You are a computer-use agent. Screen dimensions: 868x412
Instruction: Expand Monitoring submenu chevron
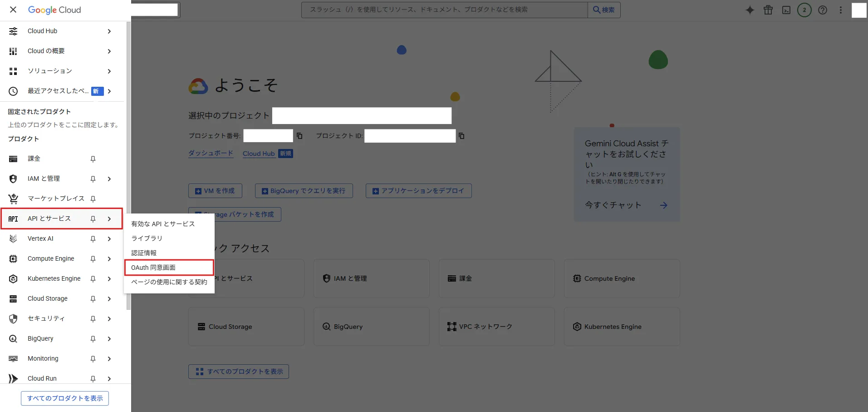[x=109, y=359]
